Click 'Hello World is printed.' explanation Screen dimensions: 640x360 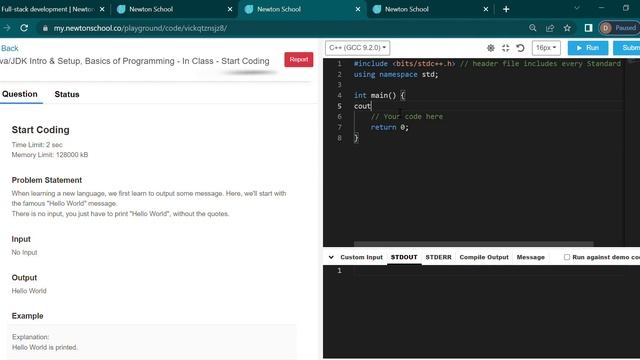click(x=44, y=347)
